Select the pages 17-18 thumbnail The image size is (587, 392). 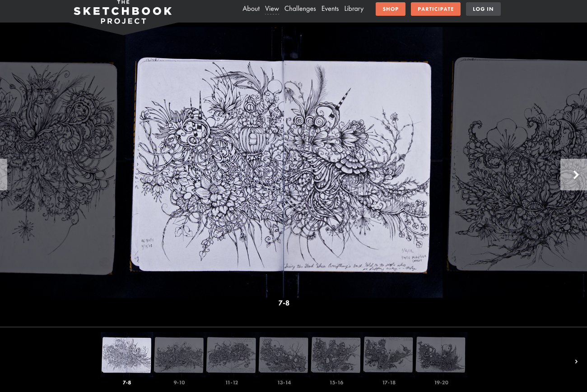click(x=389, y=355)
